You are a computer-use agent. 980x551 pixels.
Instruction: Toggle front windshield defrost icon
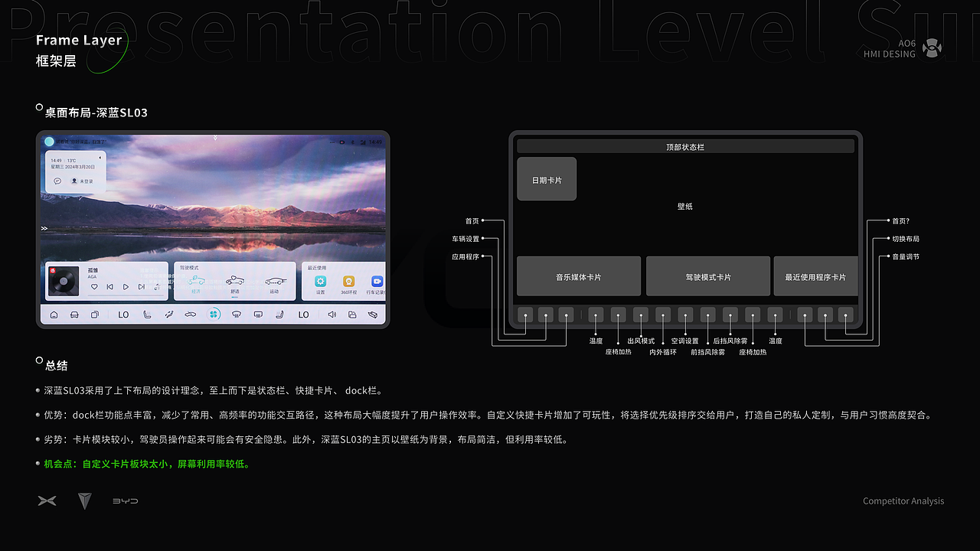tap(237, 315)
